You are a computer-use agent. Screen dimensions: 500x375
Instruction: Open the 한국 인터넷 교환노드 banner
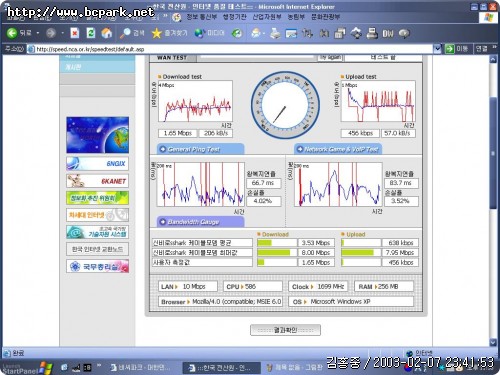coord(97,249)
